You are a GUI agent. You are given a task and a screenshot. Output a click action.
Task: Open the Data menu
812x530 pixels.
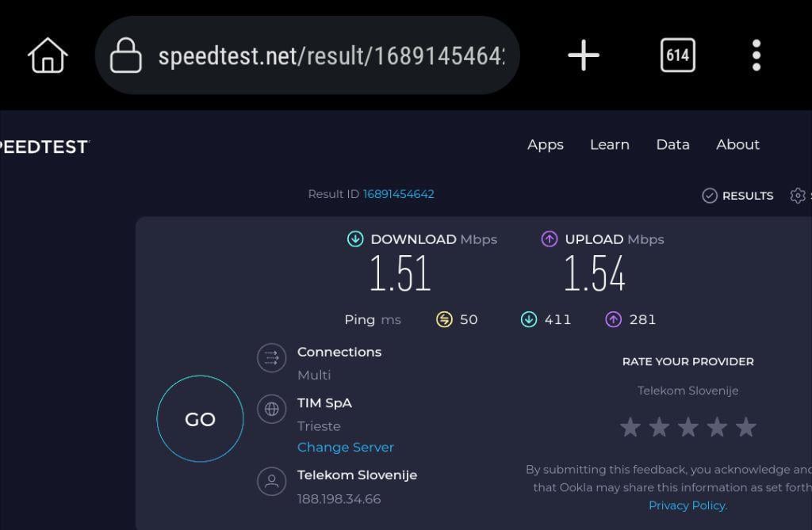tap(672, 144)
